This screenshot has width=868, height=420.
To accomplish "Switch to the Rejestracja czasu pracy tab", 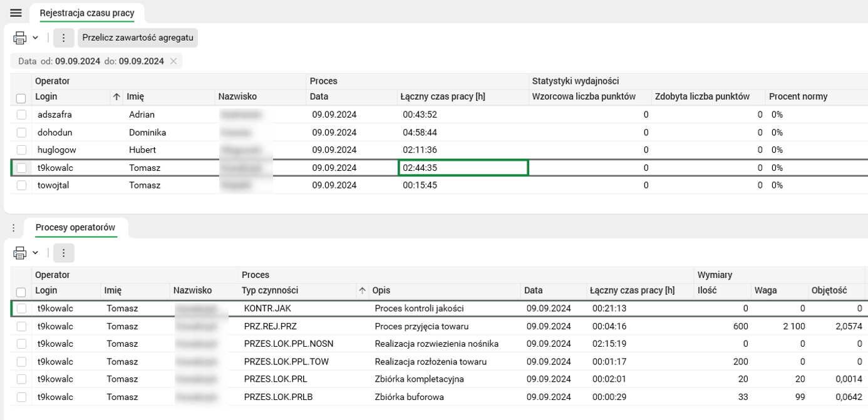I will coord(88,11).
